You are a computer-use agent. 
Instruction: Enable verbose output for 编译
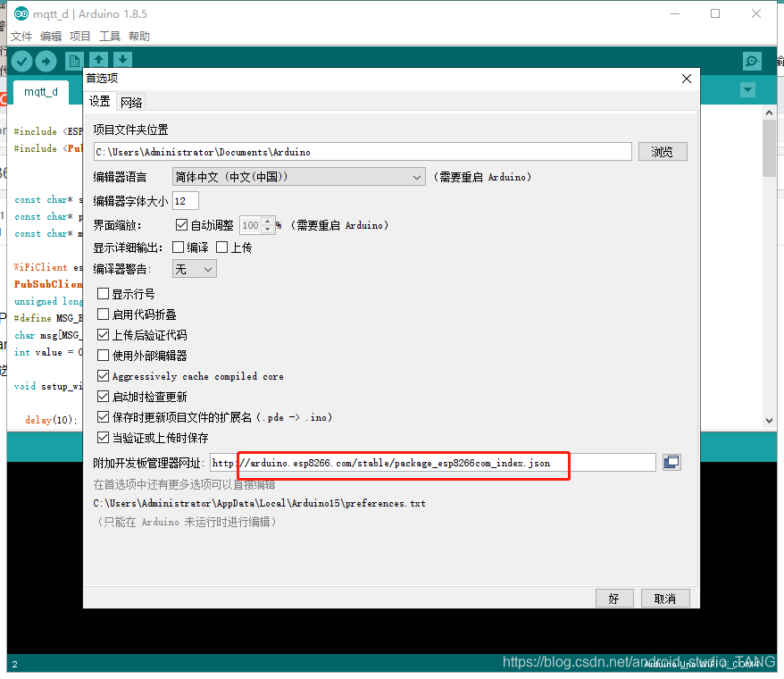[x=178, y=247]
